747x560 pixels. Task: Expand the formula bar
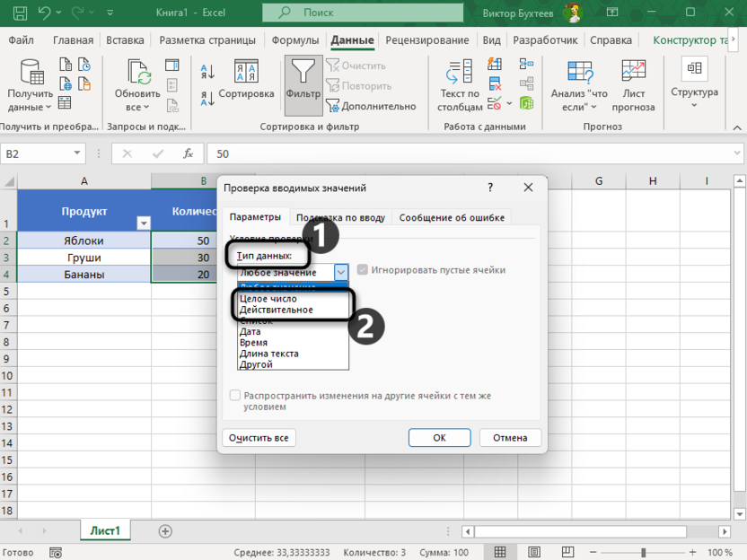coord(737,153)
